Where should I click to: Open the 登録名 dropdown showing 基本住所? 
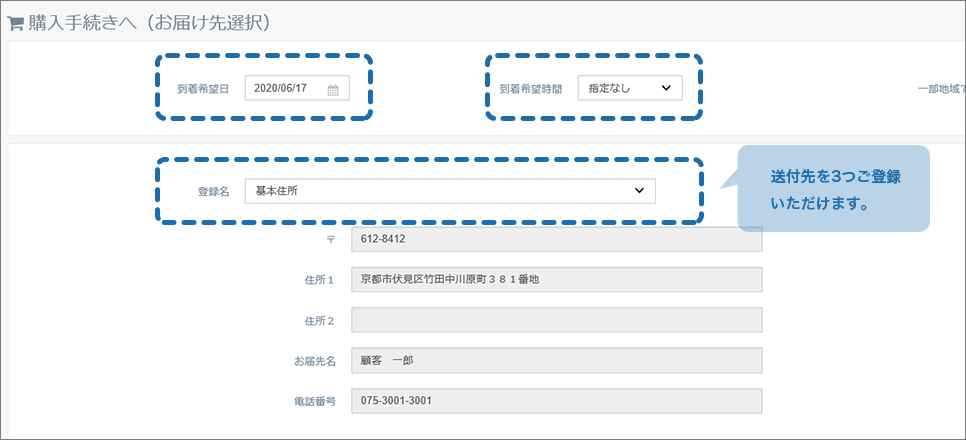[x=450, y=191]
